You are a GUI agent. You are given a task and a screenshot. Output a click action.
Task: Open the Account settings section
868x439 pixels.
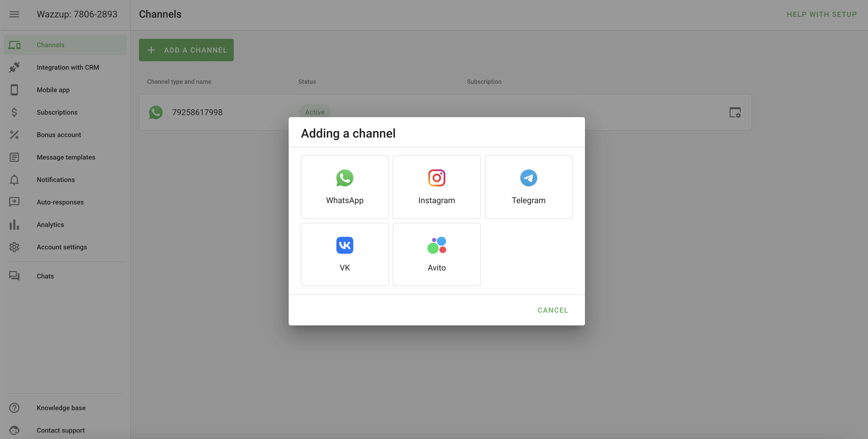pyautogui.click(x=62, y=247)
